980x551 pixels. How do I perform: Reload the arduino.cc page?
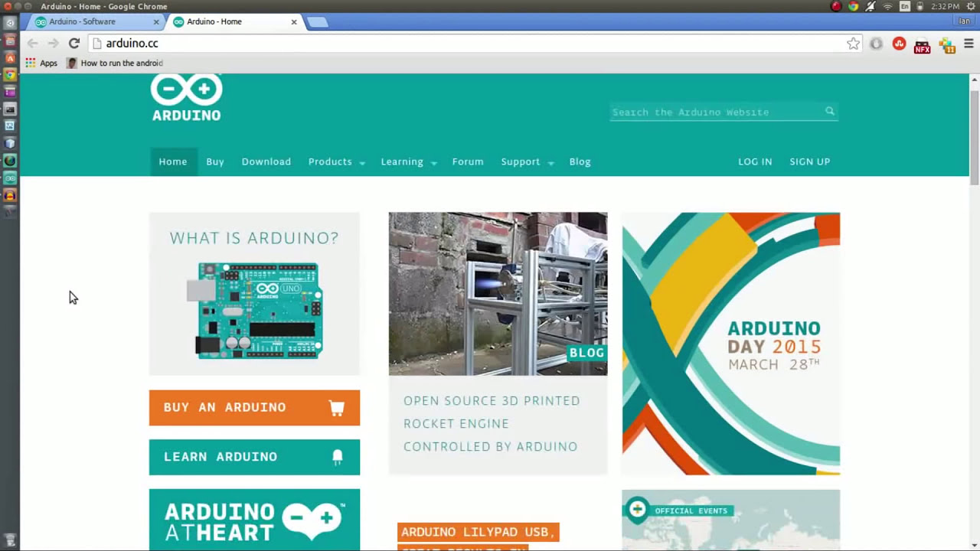click(74, 44)
